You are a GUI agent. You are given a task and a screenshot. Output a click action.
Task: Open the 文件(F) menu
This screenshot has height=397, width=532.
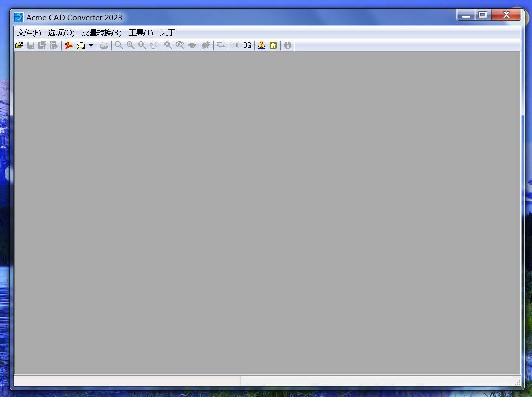pos(29,33)
